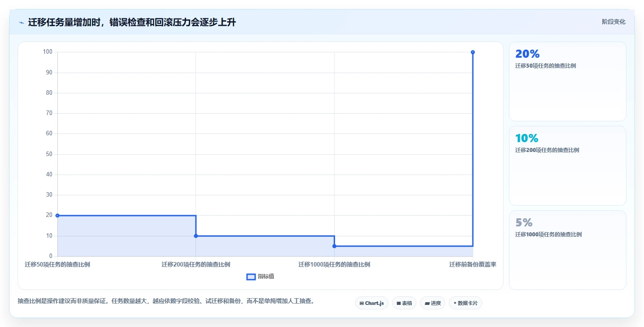Click the data point at value 20
This screenshot has width=644, height=327.
[57, 216]
